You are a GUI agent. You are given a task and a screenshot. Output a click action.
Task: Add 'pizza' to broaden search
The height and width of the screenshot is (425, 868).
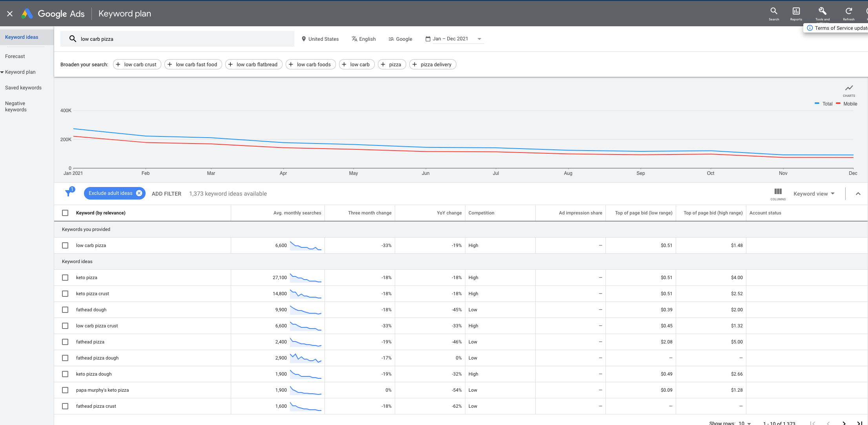tap(392, 64)
